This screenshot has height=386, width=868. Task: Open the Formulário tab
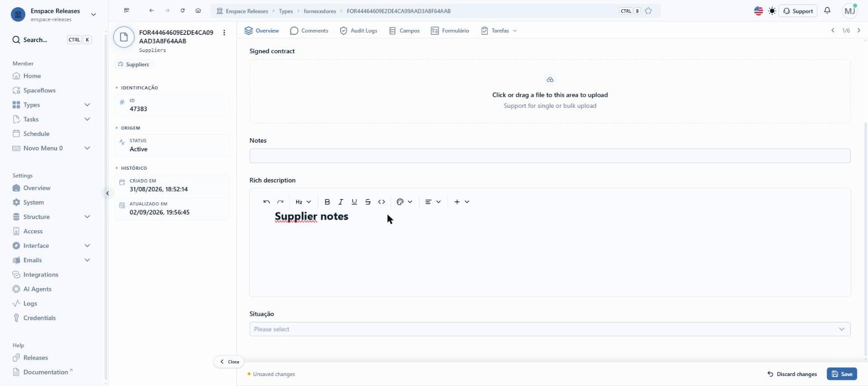[449, 30]
